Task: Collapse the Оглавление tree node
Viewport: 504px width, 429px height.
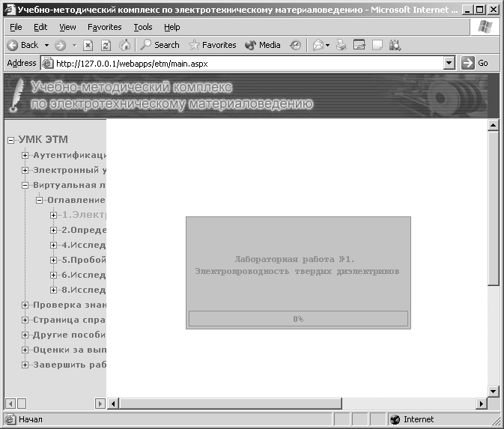Action: [39, 200]
